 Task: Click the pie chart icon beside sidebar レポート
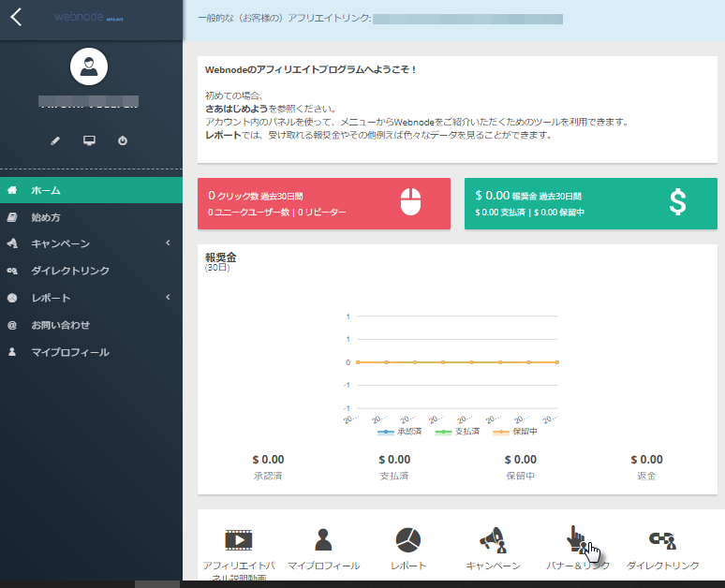pos(12,298)
